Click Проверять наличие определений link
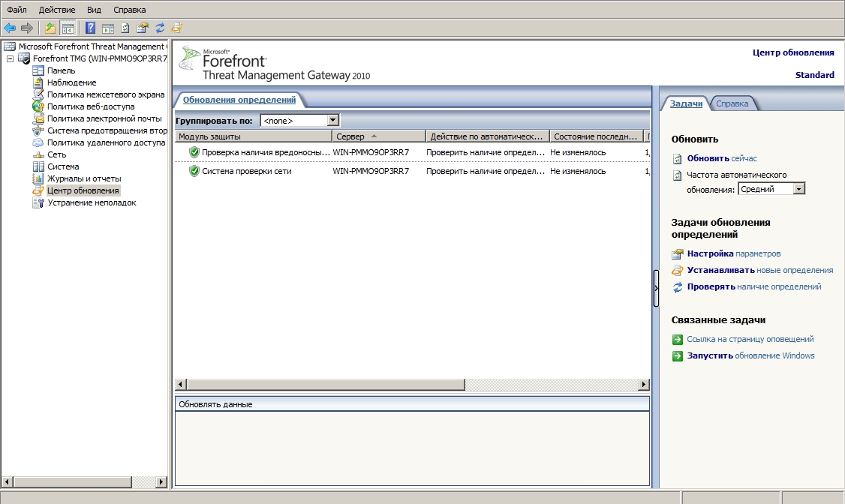 [754, 287]
